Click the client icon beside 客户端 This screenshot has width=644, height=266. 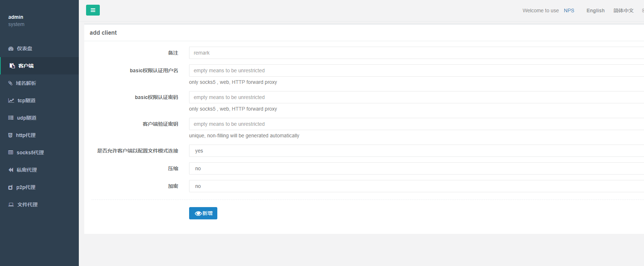[12, 66]
